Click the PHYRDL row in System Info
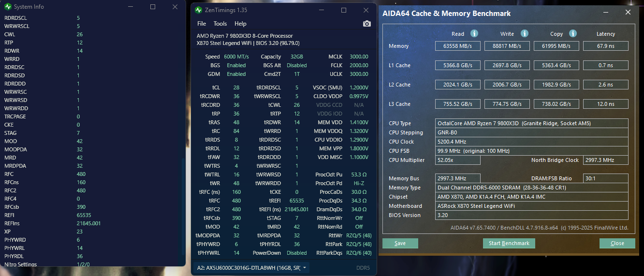This screenshot has height=276, width=644. click(x=92, y=256)
